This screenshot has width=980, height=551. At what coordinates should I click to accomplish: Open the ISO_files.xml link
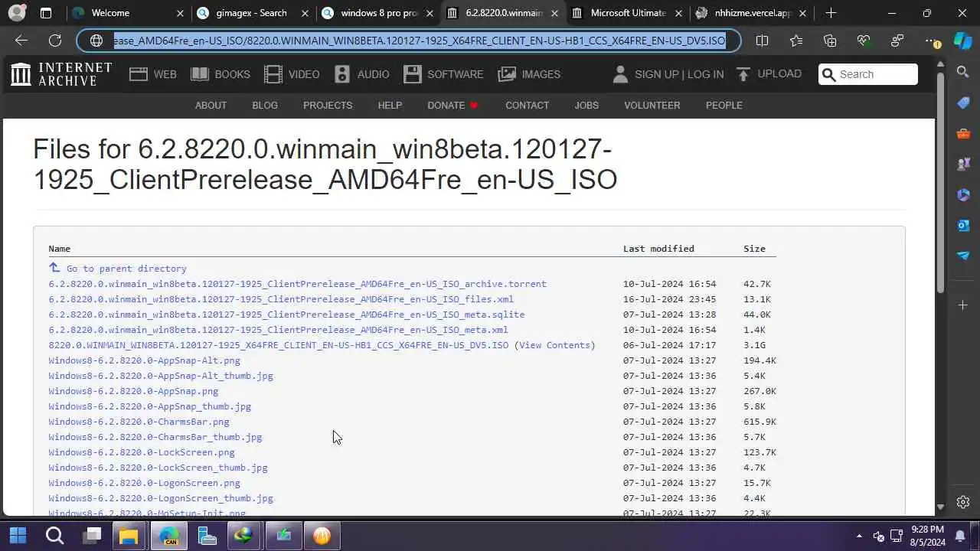coord(281,299)
